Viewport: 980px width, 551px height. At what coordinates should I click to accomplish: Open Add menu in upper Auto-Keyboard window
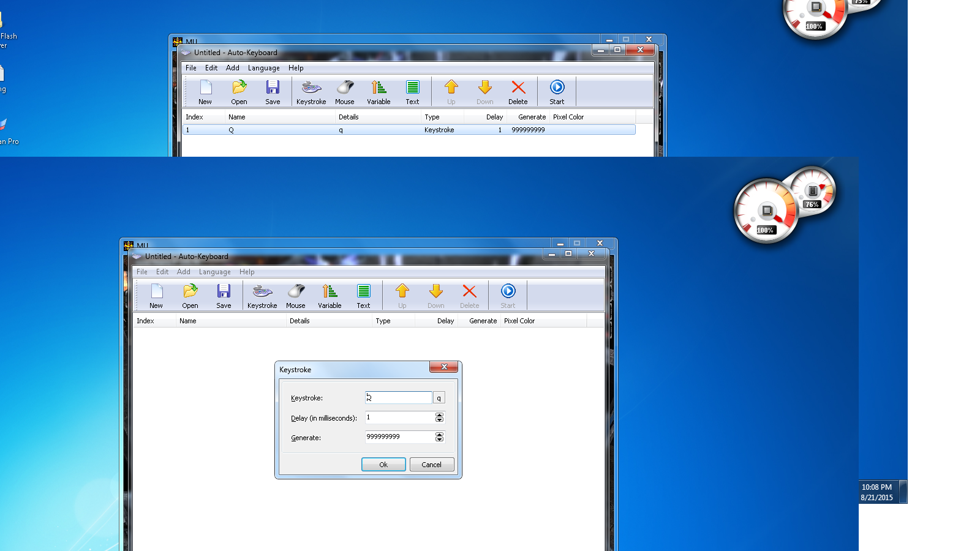[233, 68]
